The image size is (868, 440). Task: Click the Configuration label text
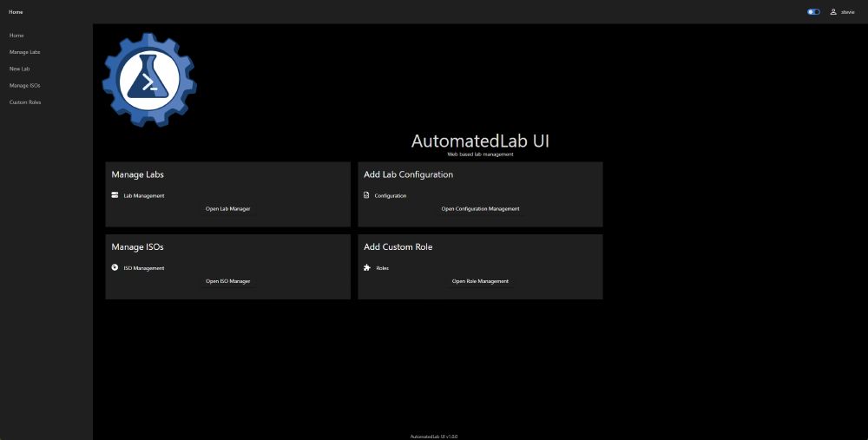click(x=391, y=195)
